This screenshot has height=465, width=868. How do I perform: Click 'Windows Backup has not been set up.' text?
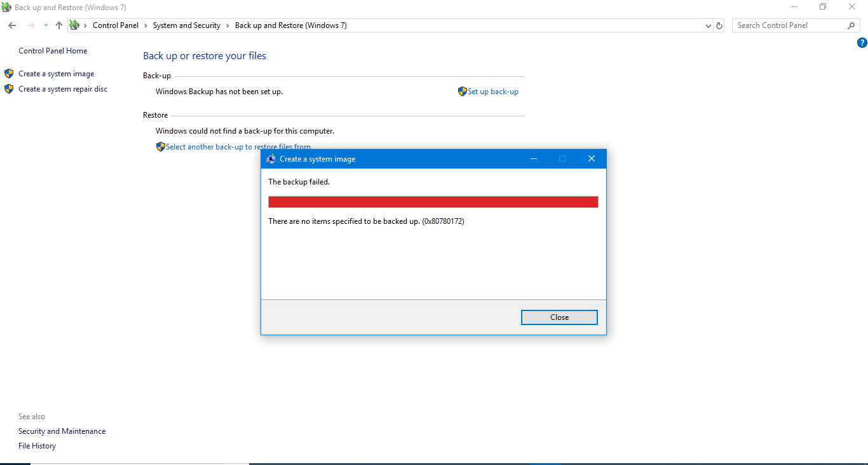tap(219, 92)
